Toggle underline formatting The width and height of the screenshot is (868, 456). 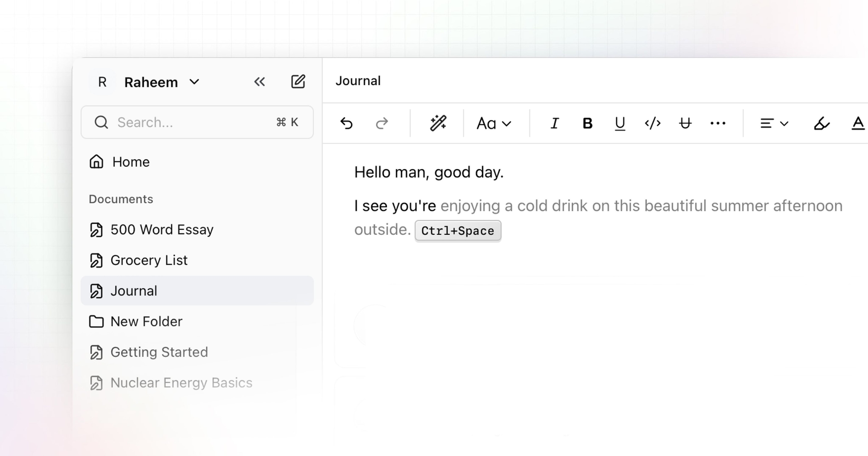(x=620, y=123)
